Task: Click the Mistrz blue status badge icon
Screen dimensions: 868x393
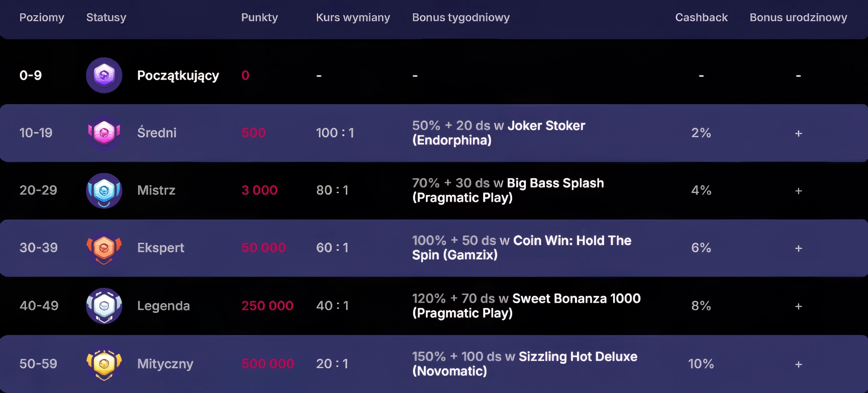Action: point(104,190)
